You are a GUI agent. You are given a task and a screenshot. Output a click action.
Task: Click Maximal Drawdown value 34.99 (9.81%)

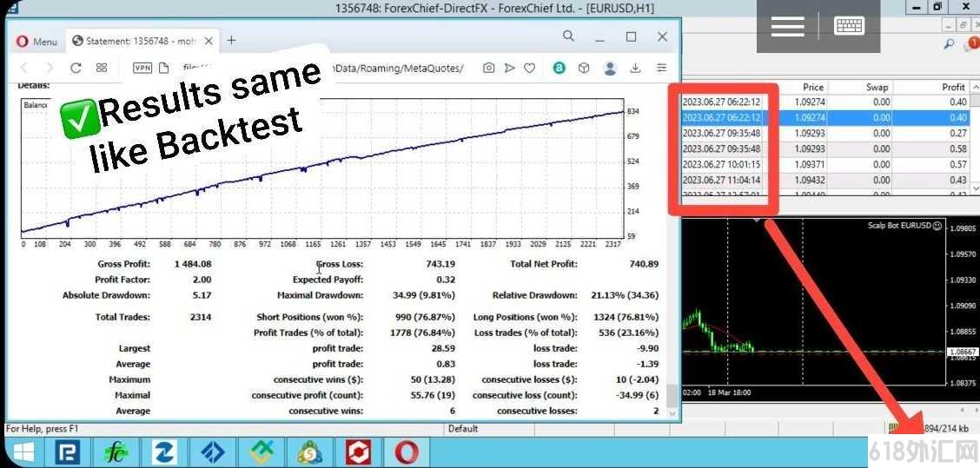point(424,295)
